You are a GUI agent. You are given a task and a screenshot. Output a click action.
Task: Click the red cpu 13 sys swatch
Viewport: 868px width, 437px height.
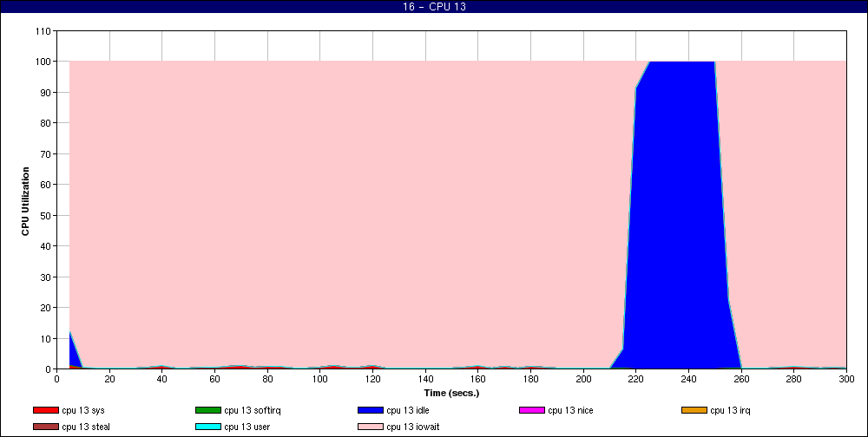46,410
